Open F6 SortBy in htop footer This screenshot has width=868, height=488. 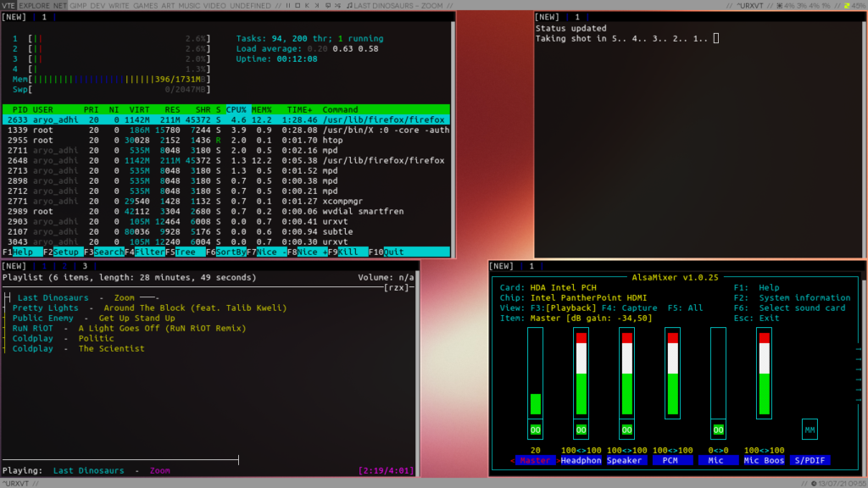point(226,252)
